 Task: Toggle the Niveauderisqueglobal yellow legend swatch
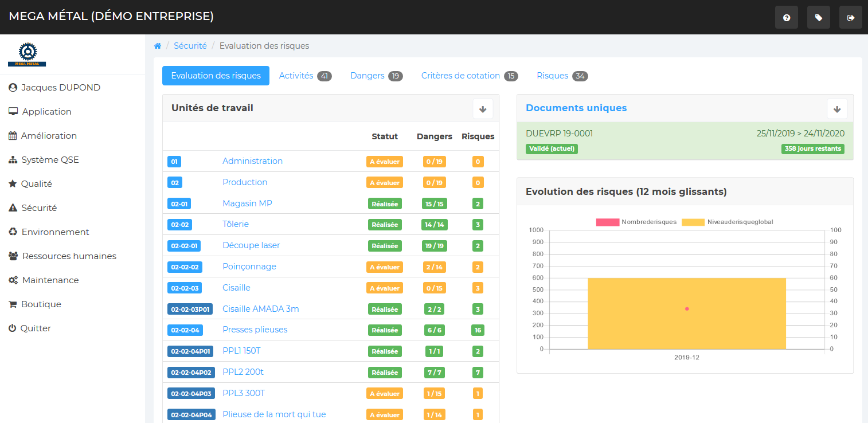click(x=693, y=222)
